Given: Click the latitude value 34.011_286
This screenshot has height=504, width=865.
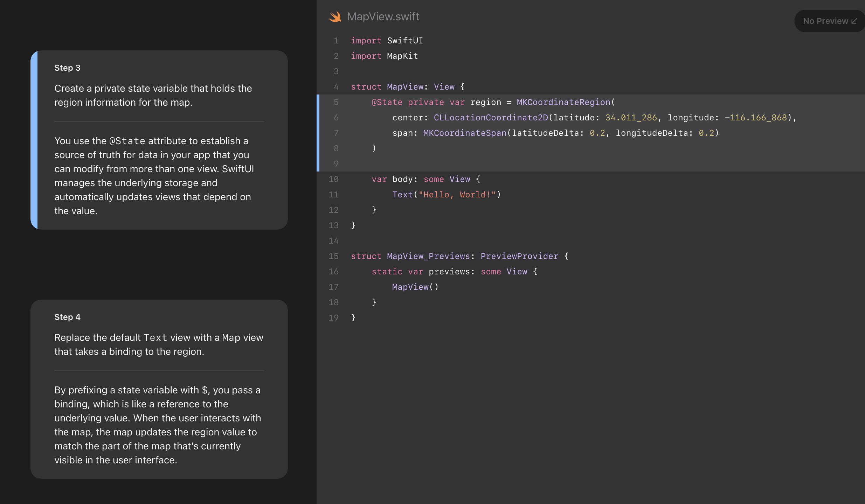Looking at the screenshot, I should coord(631,118).
